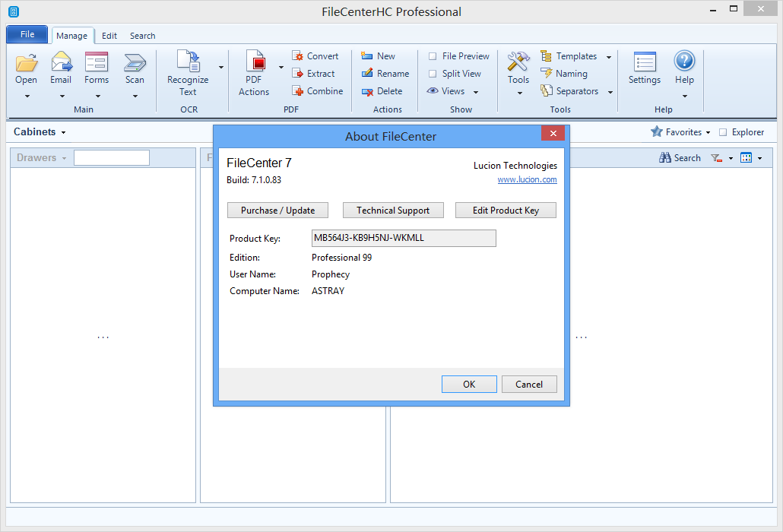Close the About FileCenter dialog
This screenshot has width=783, height=532.
tap(553, 133)
